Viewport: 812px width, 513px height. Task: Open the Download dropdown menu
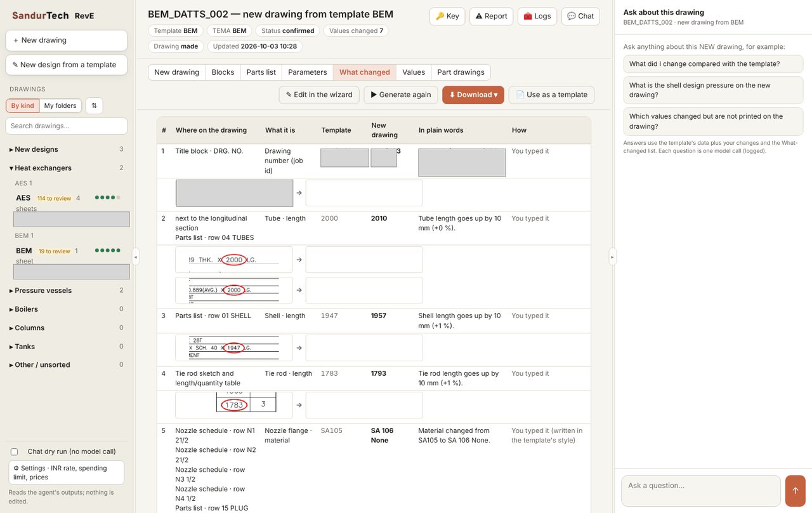(473, 95)
